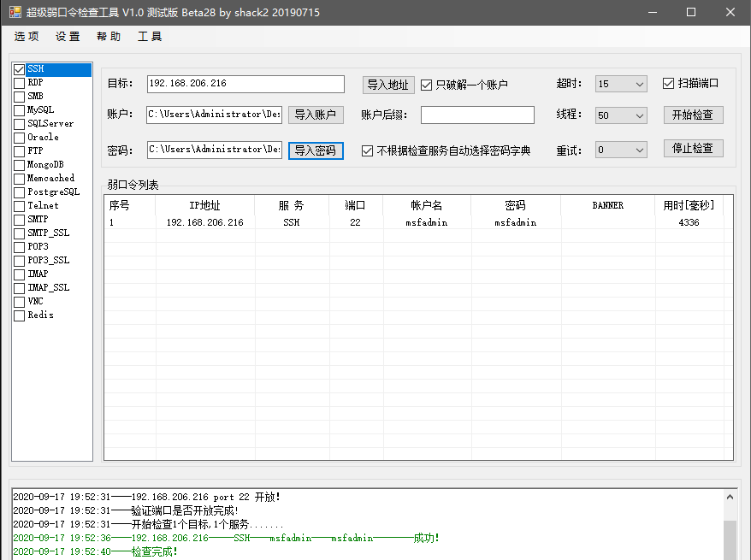
Task: Tick the SMTP_SSL service checkbox
Action: (x=19, y=233)
